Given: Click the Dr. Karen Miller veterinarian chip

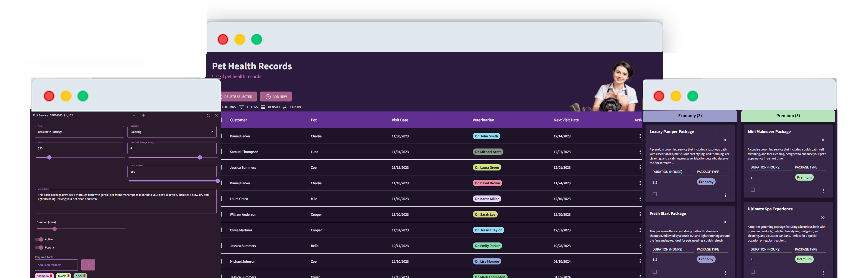Looking at the screenshot, I should (x=487, y=199).
